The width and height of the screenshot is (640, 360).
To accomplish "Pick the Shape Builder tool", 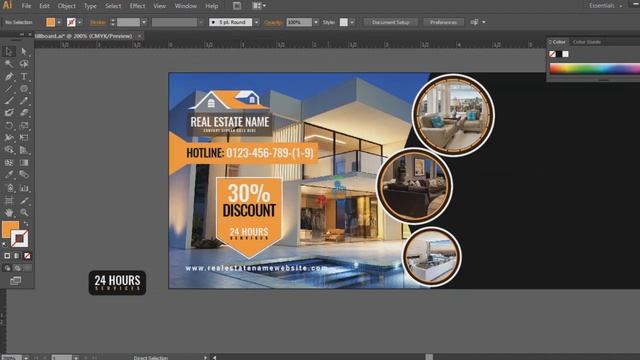I will pyautogui.click(x=9, y=150).
